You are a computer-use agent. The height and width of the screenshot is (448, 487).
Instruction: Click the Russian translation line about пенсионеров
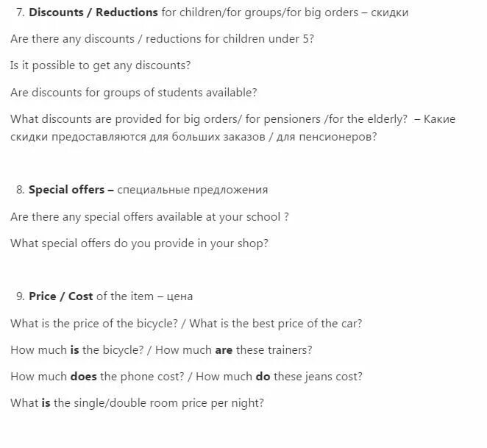pyautogui.click(x=193, y=137)
